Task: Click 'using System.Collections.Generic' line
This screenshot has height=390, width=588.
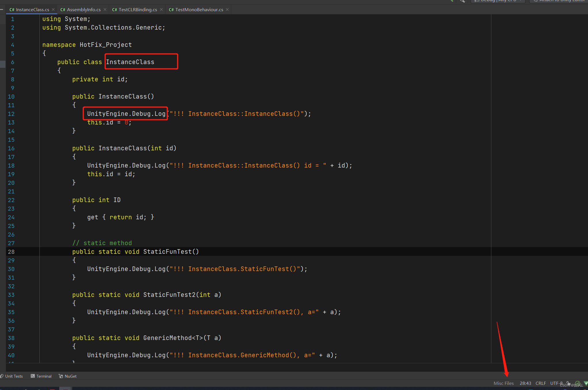Action: click(x=104, y=27)
